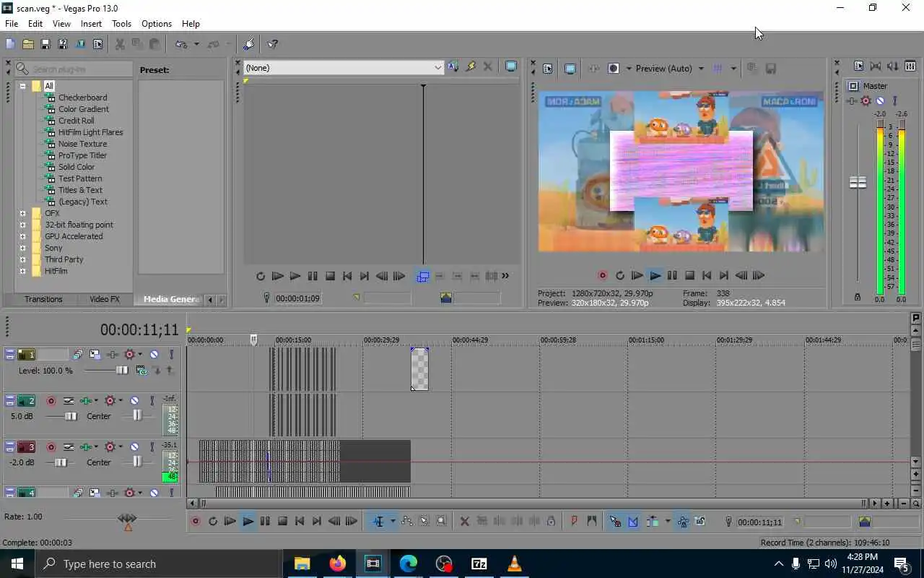Select the Zoom Edit Tool magnifier icon
This screenshot has height=578, width=924.
(x=441, y=521)
